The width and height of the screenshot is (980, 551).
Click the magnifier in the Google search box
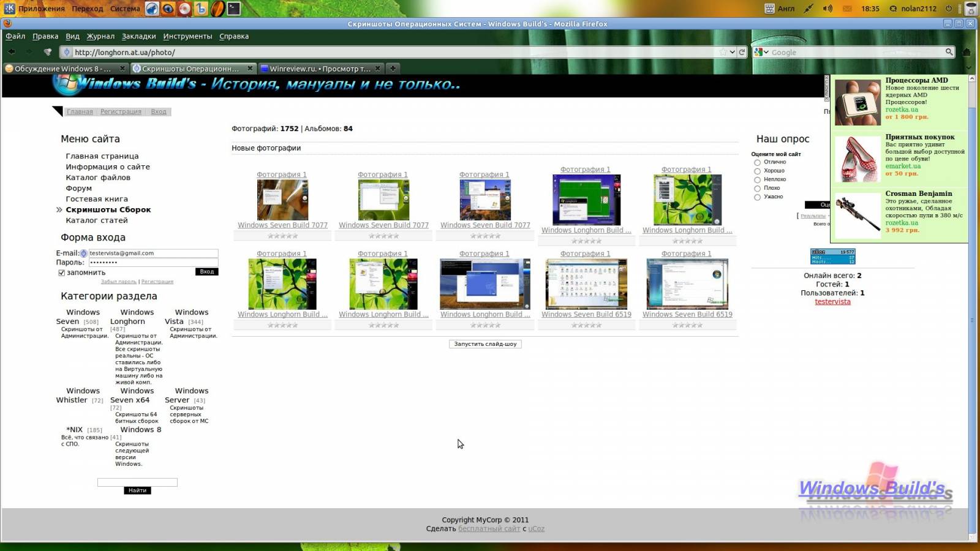click(949, 52)
